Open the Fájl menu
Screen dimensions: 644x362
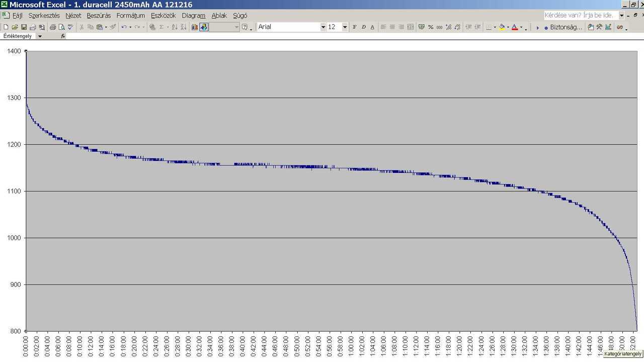pyautogui.click(x=18, y=16)
